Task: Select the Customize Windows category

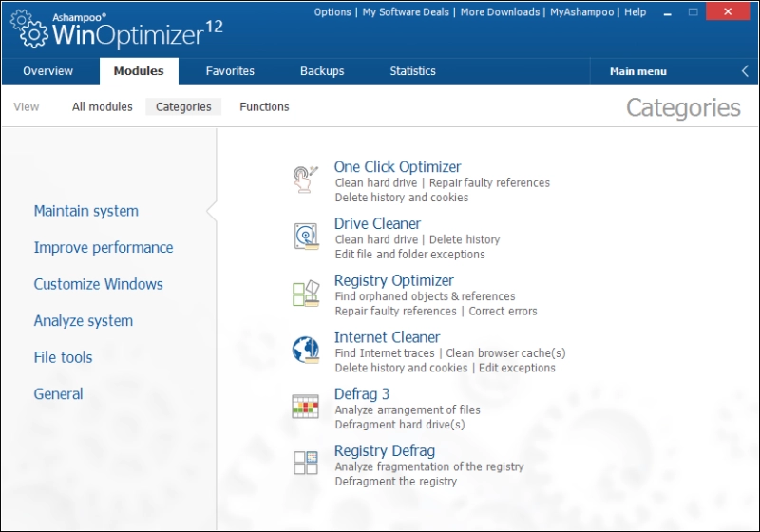Action: pyautogui.click(x=99, y=284)
